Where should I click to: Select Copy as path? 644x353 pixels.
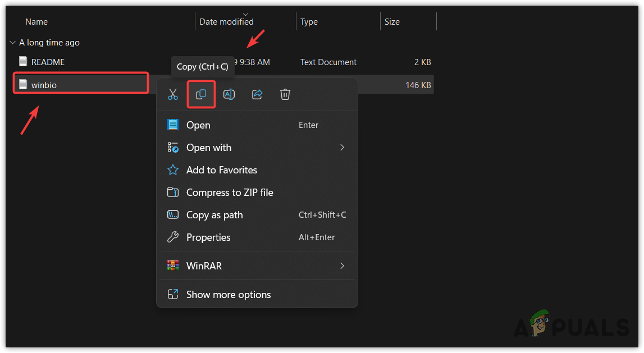point(214,215)
